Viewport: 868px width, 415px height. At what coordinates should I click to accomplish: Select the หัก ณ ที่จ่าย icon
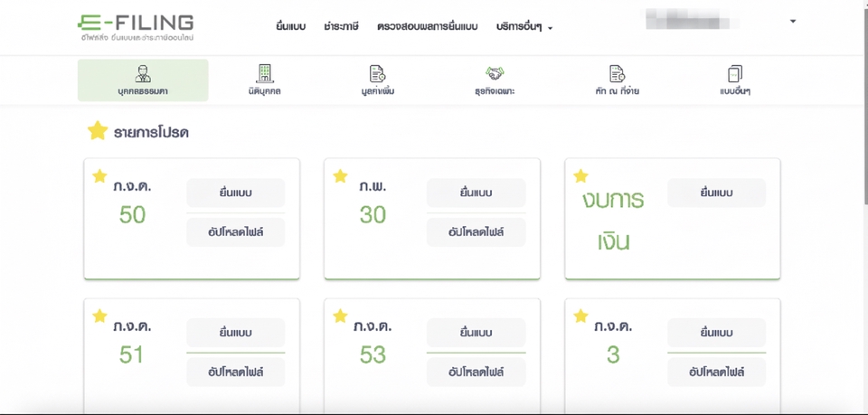click(617, 74)
